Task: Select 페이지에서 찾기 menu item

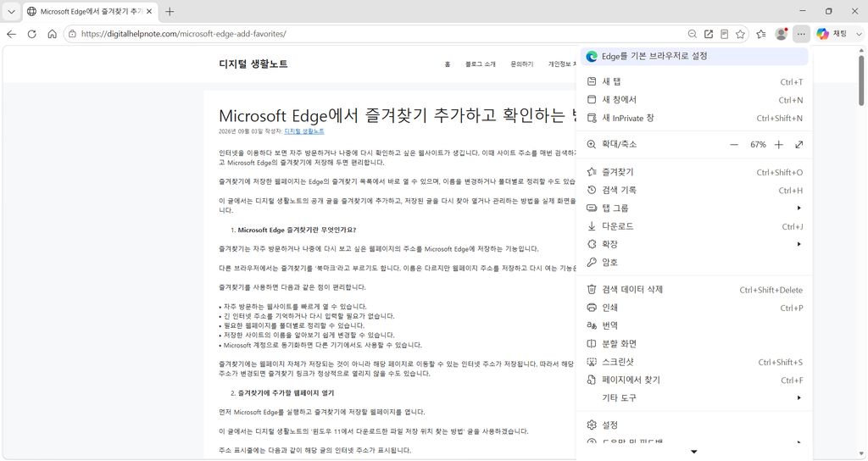Action: coord(694,380)
